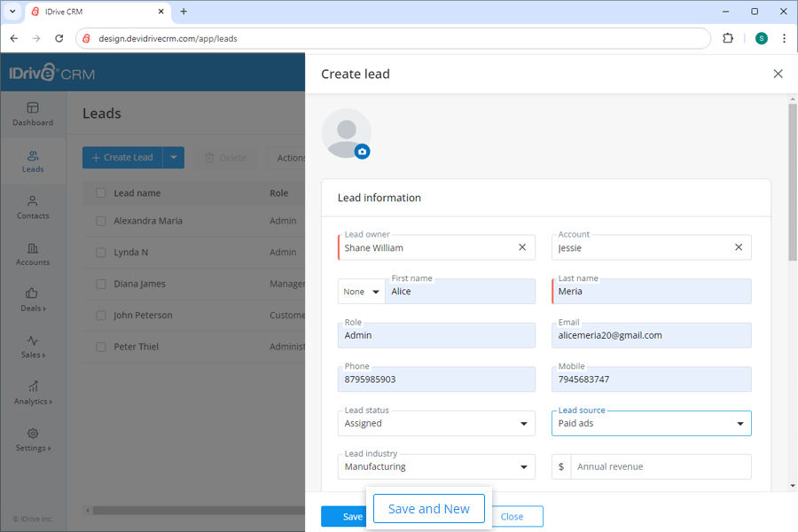Image resolution: width=798 pixels, height=532 pixels.
Task: Select all leads using the header checkbox
Action: 100,192
